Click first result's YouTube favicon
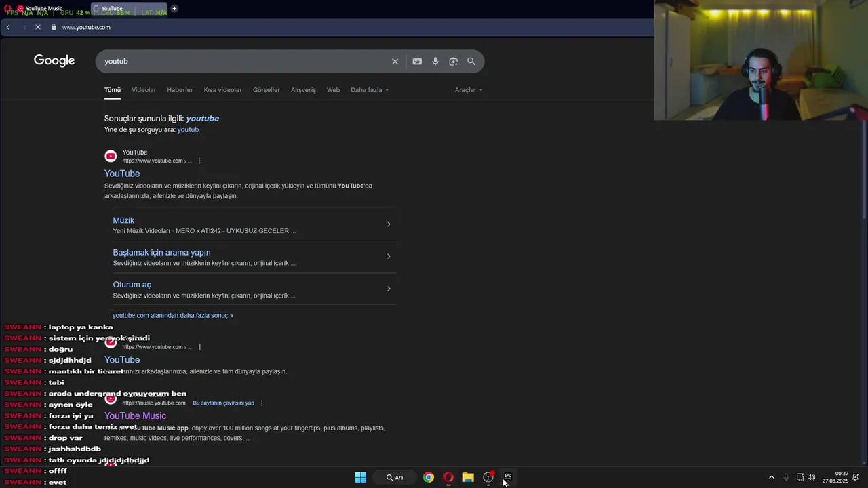The width and height of the screenshot is (868, 488). (111, 156)
